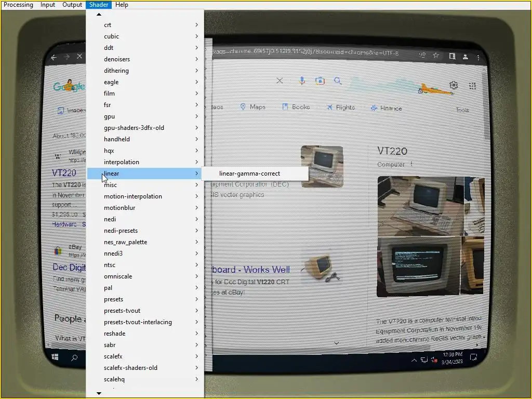Open the presets-tvout entry
The width and height of the screenshot is (532, 399).
[145, 311]
